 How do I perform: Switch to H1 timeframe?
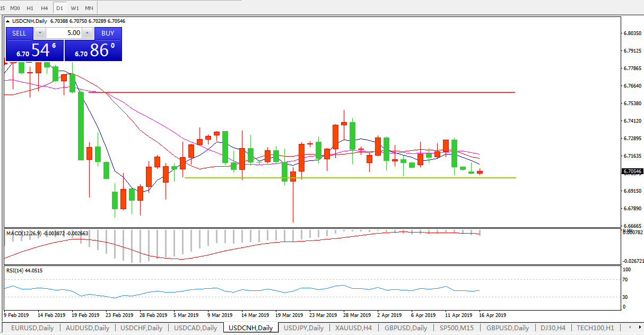click(x=30, y=8)
